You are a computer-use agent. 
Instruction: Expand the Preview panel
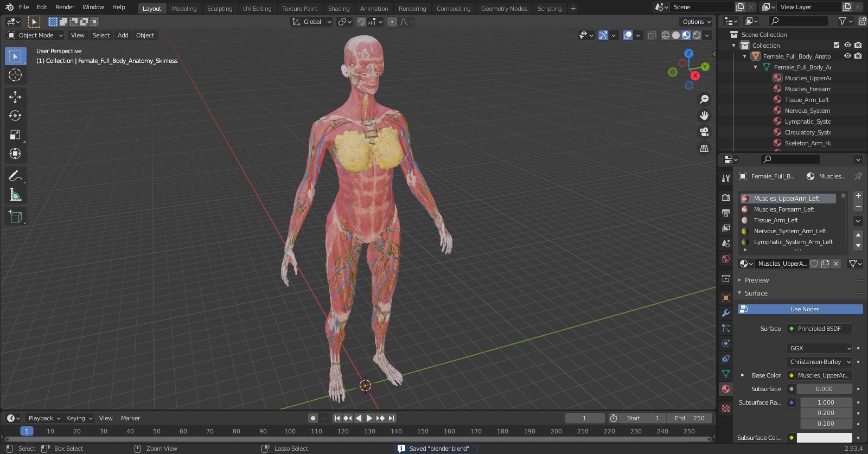coord(756,280)
